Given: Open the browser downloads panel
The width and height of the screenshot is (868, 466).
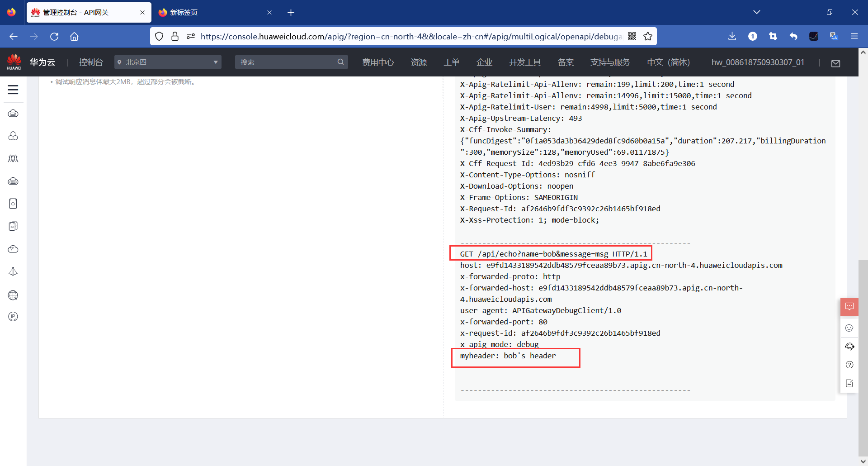Looking at the screenshot, I should (732, 36).
